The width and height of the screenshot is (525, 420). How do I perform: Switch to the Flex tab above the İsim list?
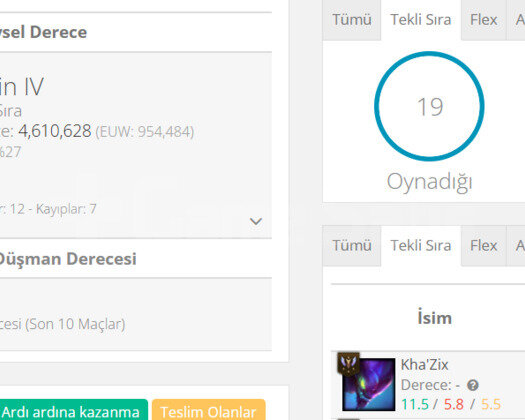coord(483,246)
